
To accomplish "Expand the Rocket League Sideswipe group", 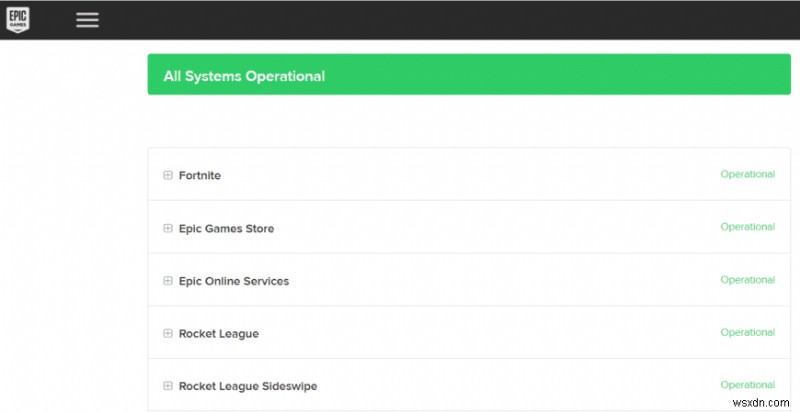I will pyautogui.click(x=167, y=386).
